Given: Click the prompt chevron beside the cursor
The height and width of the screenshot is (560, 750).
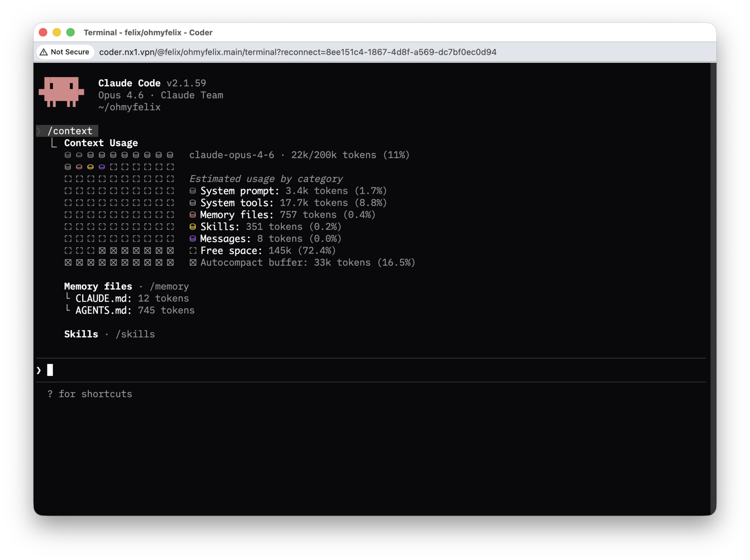Looking at the screenshot, I should pyautogui.click(x=39, y=370).
